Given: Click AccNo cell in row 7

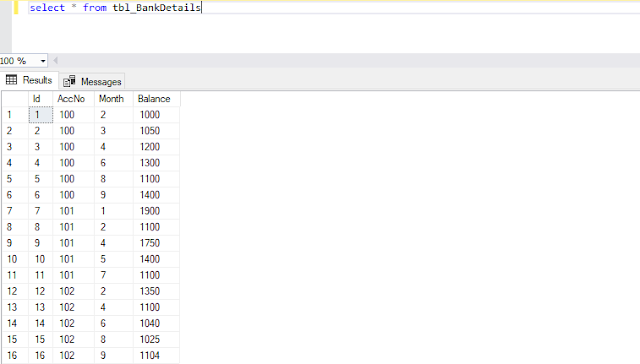Looking at the screenshot, I should pos(73,211).
